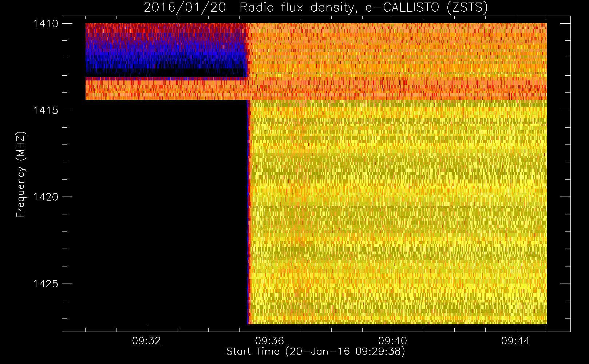This screenshot has width=589, height=364.
Task: Click the 1415 frequency tick label
Action: click(46, 110)
